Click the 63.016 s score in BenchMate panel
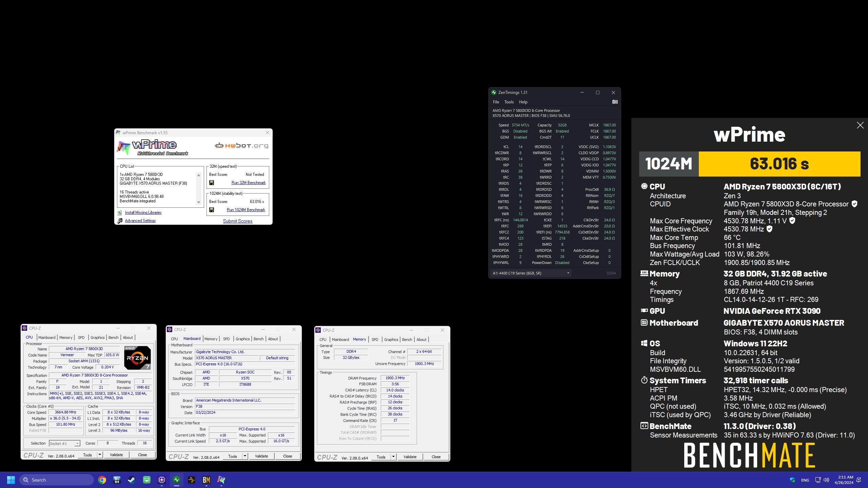 [x=779, y=164]
